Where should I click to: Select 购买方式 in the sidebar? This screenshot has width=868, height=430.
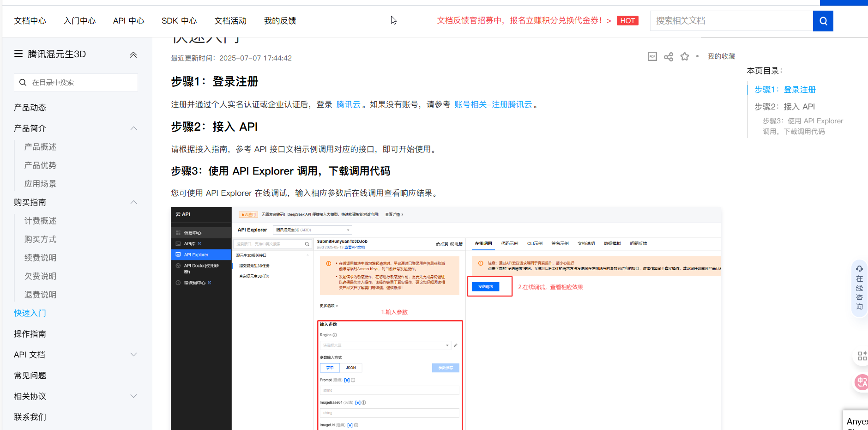(40, 239)
